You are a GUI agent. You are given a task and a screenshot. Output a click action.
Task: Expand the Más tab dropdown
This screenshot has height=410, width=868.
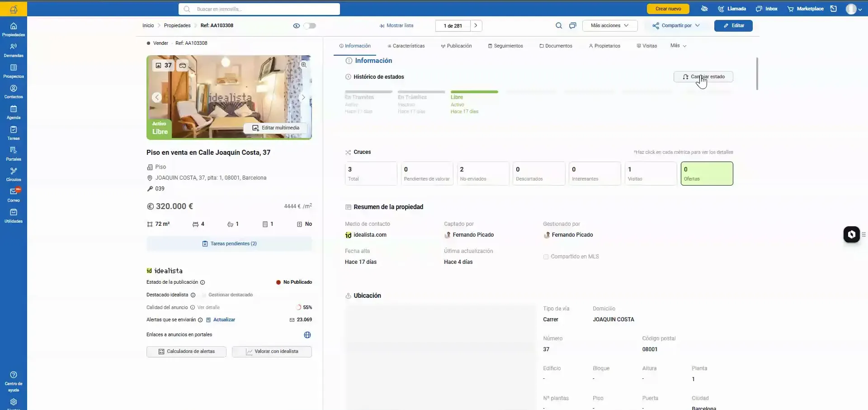[679, 46]
